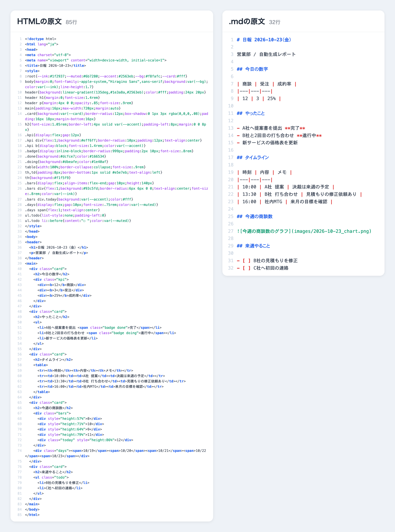This screenshot has height=532, width=395.
Task: Click the 'th{background:#f1f5f9}' CSS line
Action: pyautogui.click(x=48, y=178)
